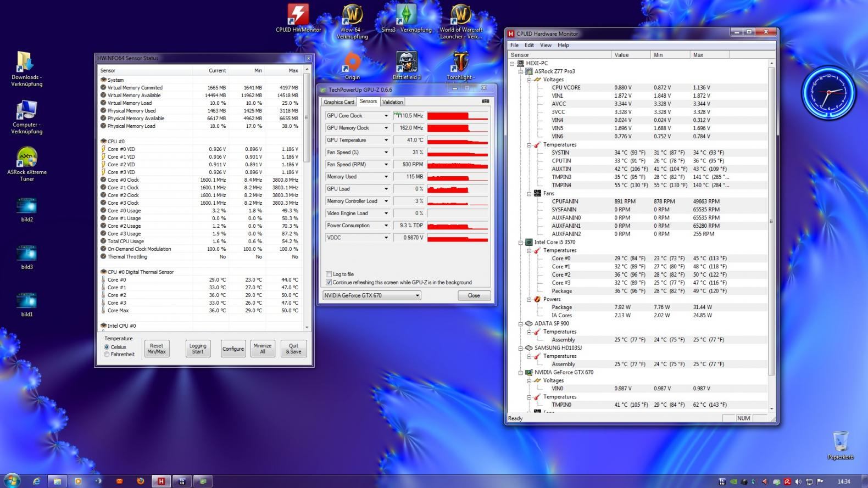Click the Fan Speed (RPM) graph

pyautogui.click(x=458, y=165)
